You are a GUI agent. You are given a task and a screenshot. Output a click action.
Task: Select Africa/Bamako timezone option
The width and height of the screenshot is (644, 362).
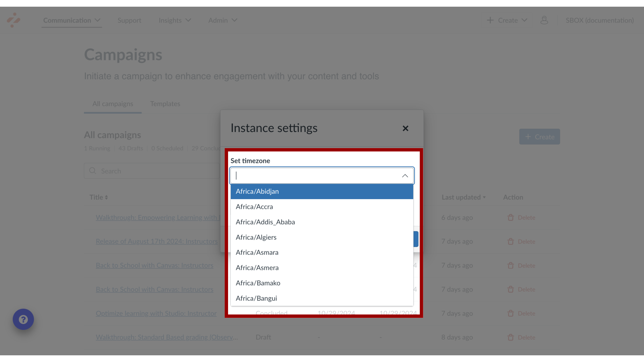[322, 283]
